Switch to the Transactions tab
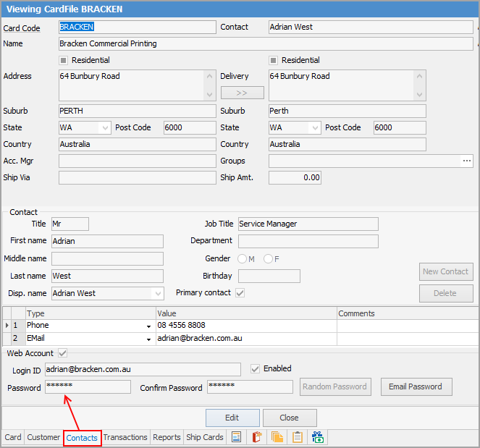Viewport: 480px width, 448px height. point(125,437)
